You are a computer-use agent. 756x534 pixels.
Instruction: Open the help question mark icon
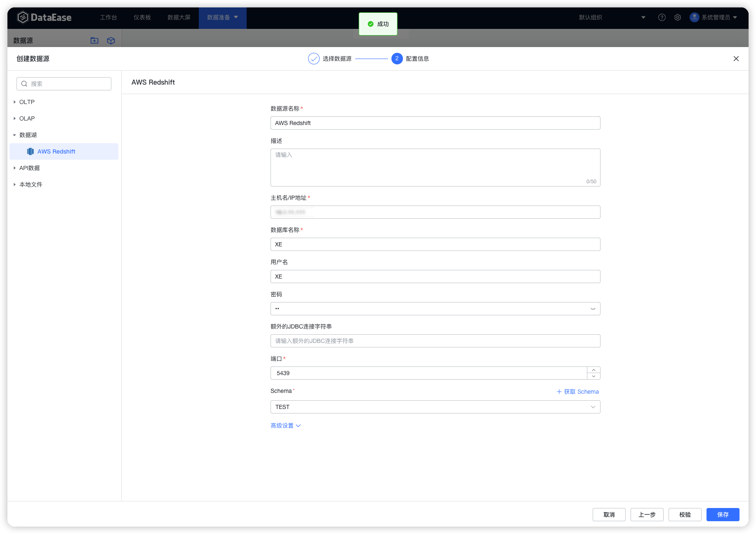[662, 17]
